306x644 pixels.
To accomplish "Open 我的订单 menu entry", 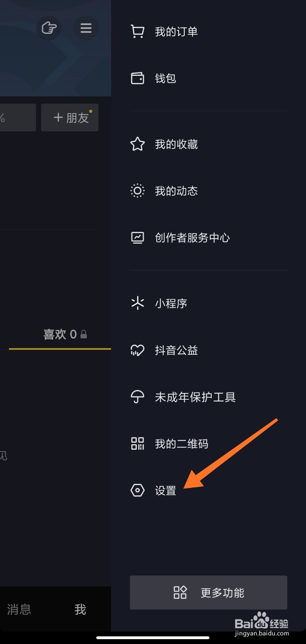I will (176, 31).
